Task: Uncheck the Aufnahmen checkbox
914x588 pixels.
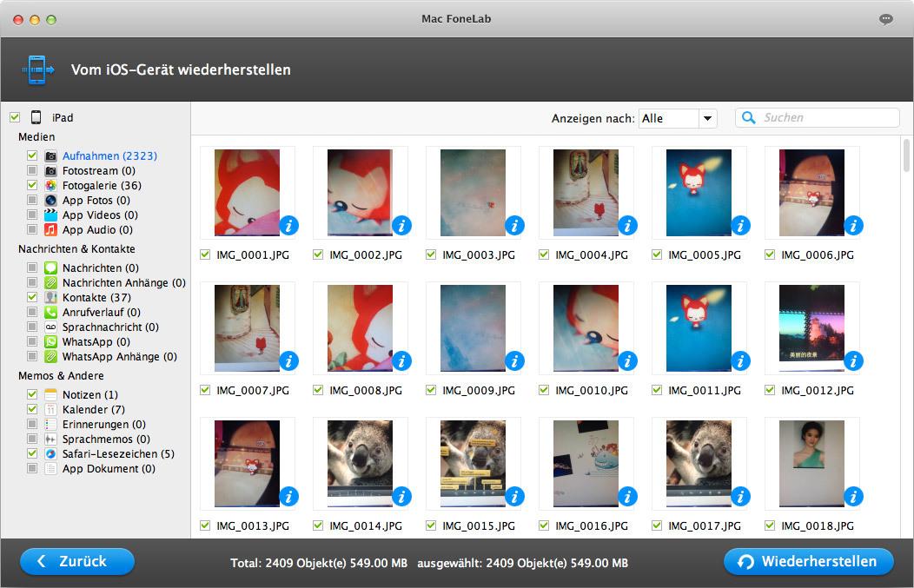Action: (x=32, y=155)
